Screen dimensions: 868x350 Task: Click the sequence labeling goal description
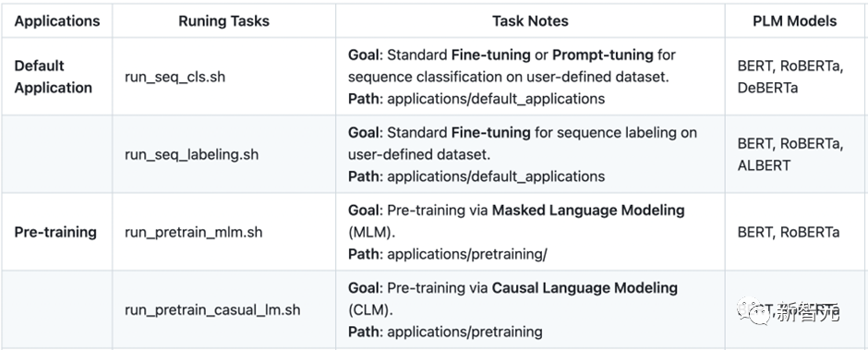[522, 143]
